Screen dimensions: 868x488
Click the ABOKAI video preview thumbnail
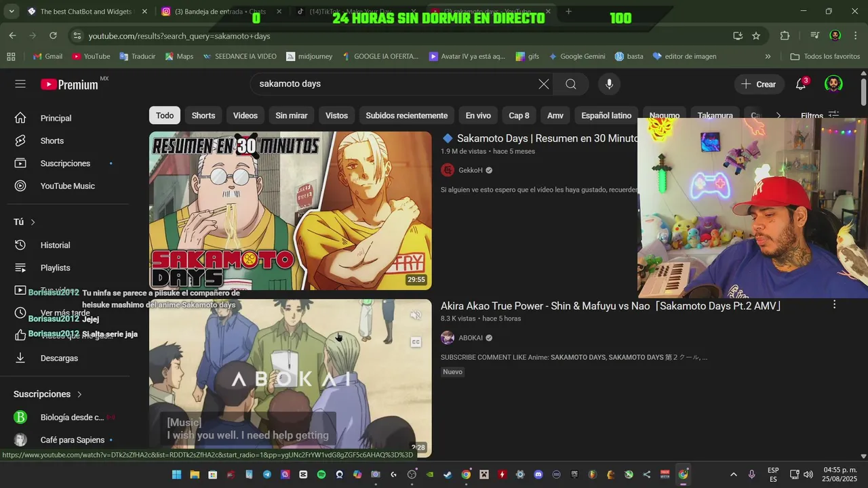click(290, 378)
